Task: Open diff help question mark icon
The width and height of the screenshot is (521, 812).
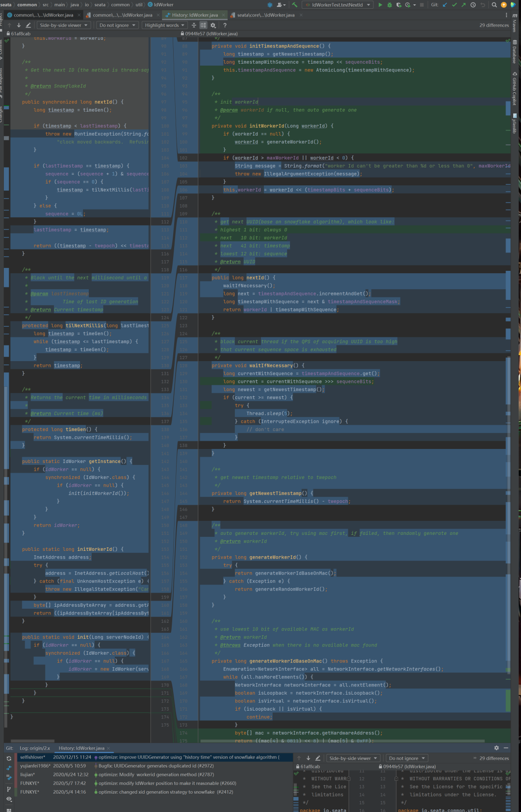Action: click(225, 25)
